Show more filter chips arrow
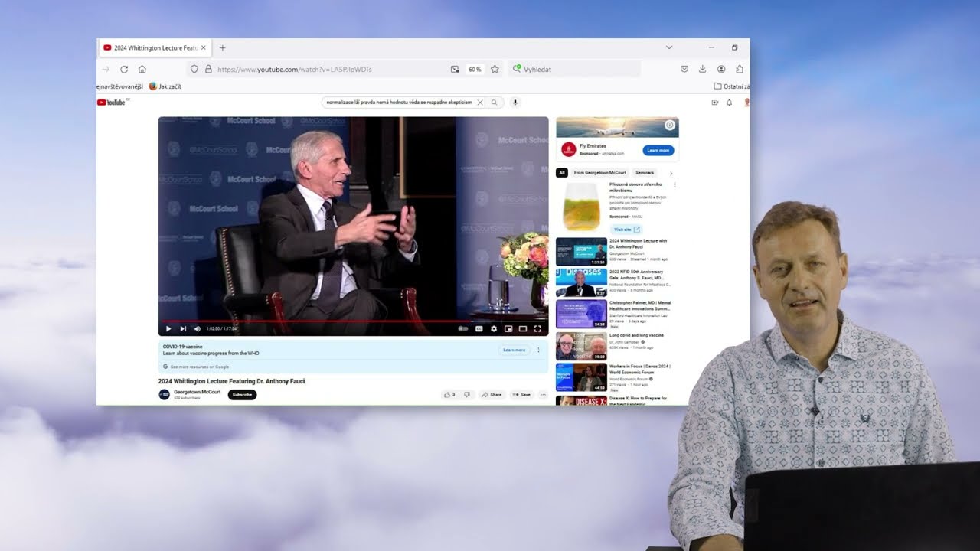Image resolution: width=980 pixels, height=551 pixels. click(671, 173)
